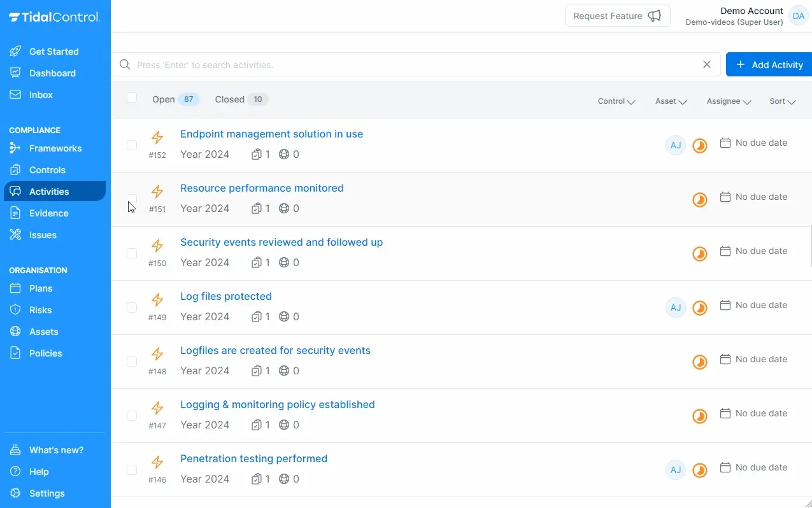Click the What's new cake icon

click(x=15, y=450)
